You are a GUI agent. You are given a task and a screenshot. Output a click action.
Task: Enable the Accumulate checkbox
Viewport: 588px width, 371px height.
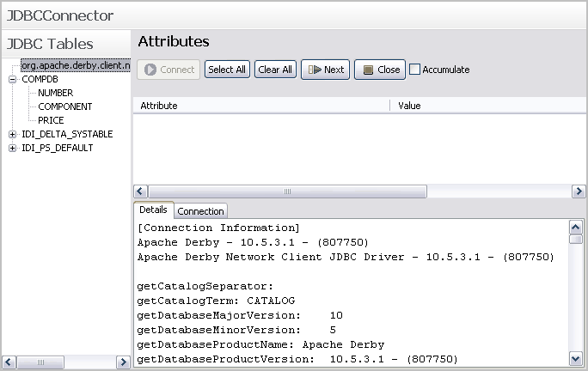tap(414, 70)
